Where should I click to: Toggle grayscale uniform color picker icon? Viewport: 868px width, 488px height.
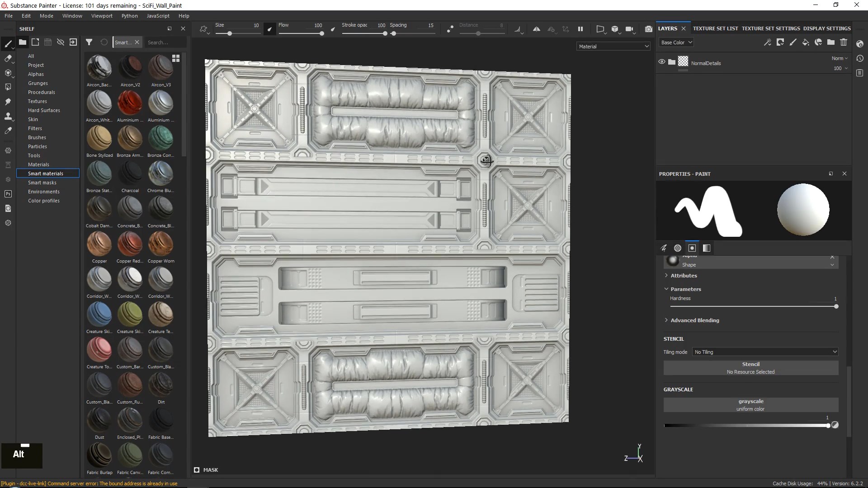(835, 425)
